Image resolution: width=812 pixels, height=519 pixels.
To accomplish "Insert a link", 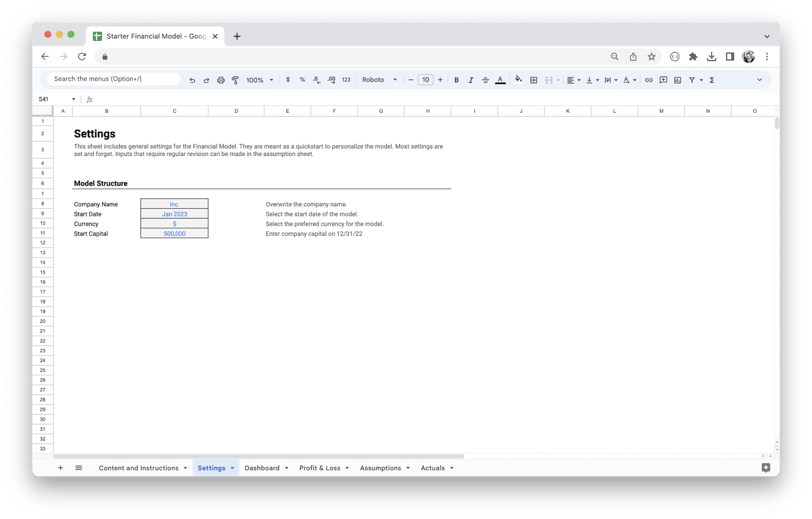I will (x=649, y=80).
